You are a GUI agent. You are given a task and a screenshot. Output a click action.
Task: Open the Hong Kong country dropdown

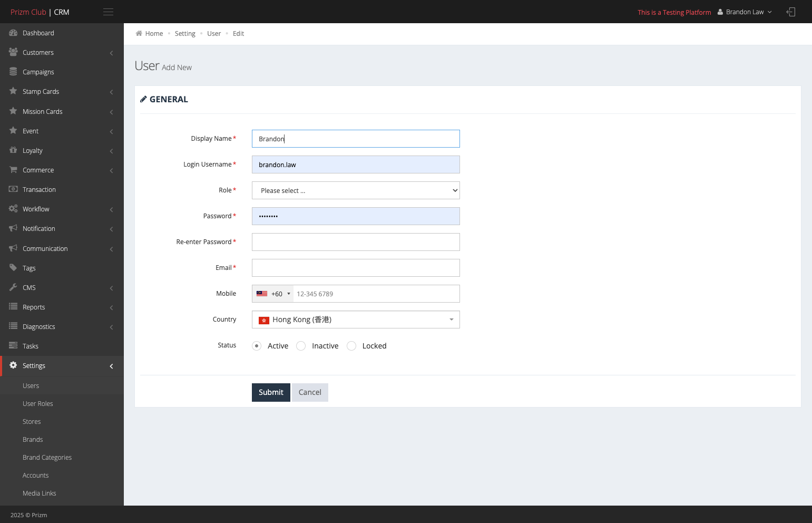[356, 319]
